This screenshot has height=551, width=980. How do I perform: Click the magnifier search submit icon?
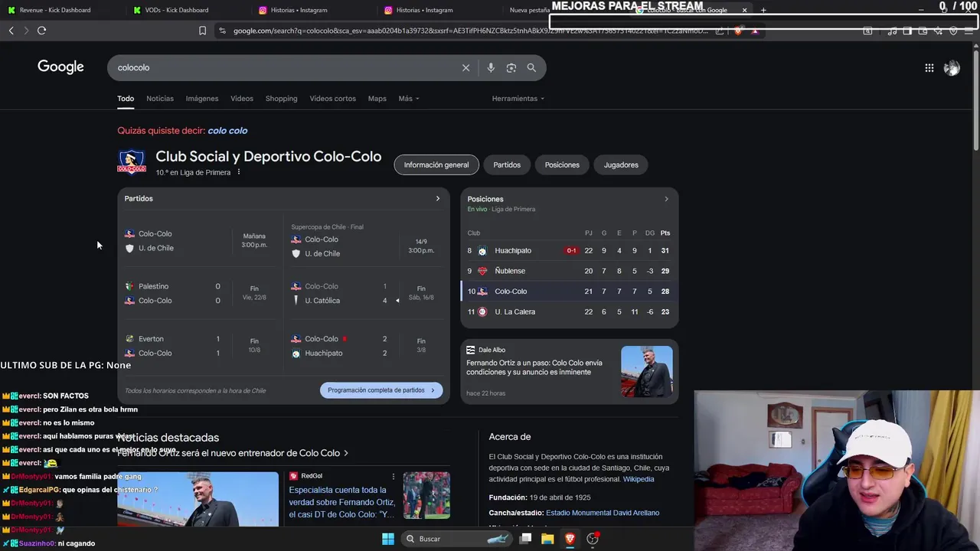(x=531, y=67)
